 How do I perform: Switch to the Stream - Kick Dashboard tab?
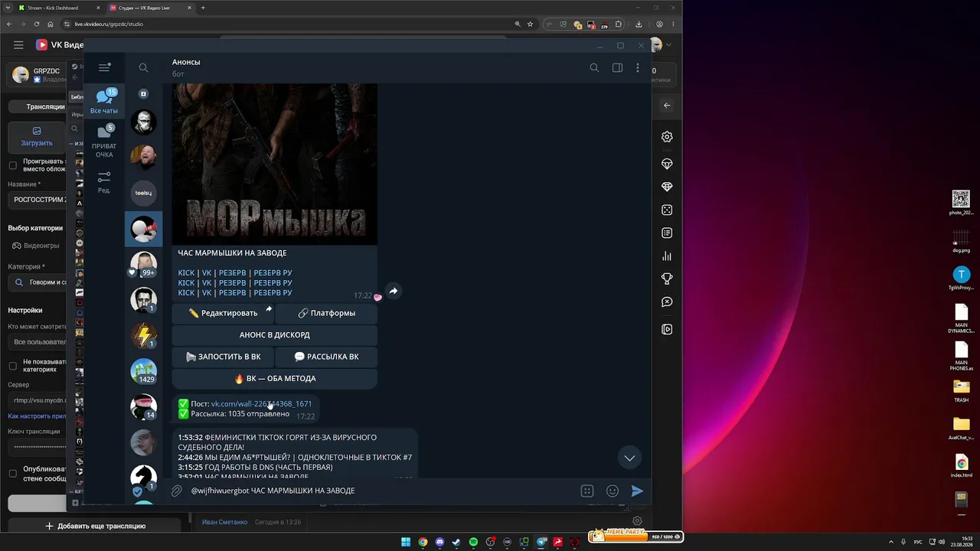[60, 8]
